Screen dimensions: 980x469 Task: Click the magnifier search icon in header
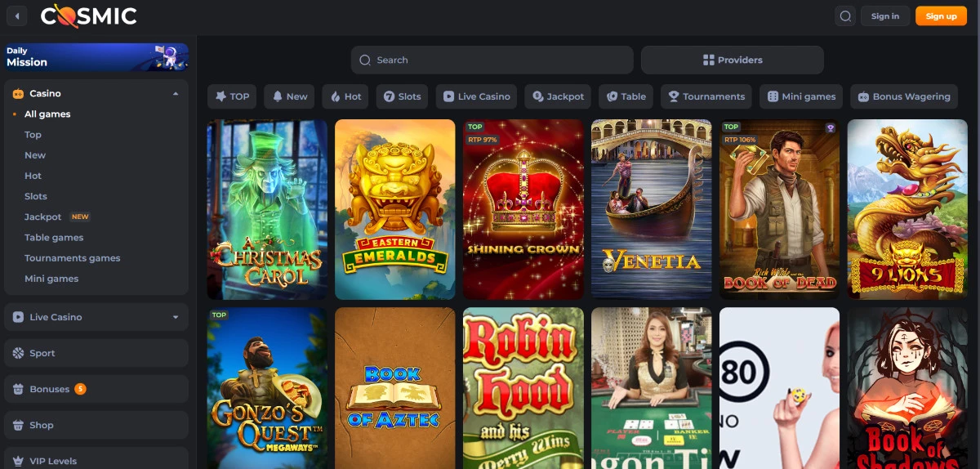[845, 16]
